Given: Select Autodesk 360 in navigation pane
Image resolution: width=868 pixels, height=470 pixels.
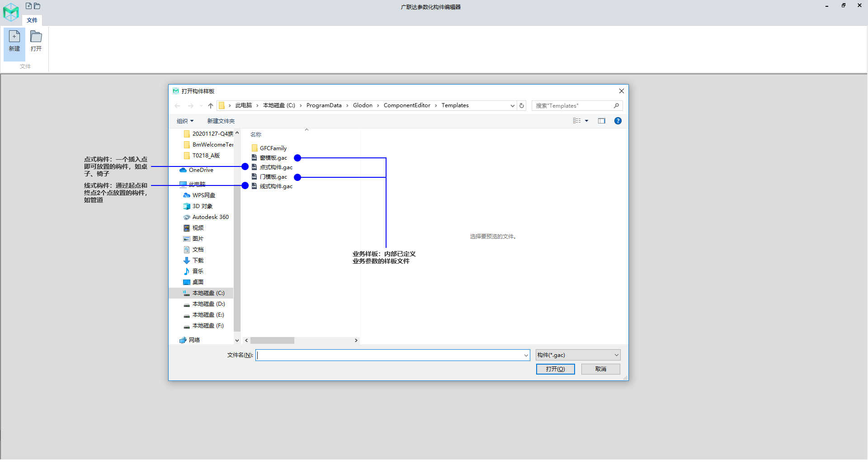Looking at the screenshot, I should coord(206,217).
